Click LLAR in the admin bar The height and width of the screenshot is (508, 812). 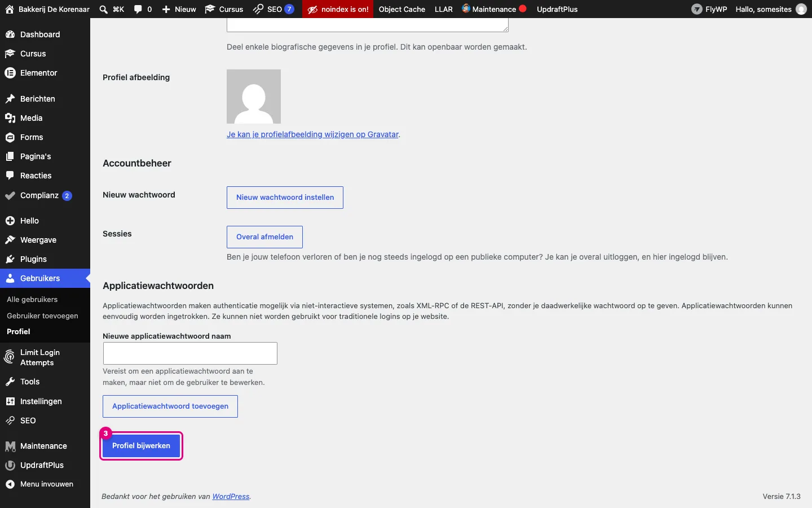444,9
